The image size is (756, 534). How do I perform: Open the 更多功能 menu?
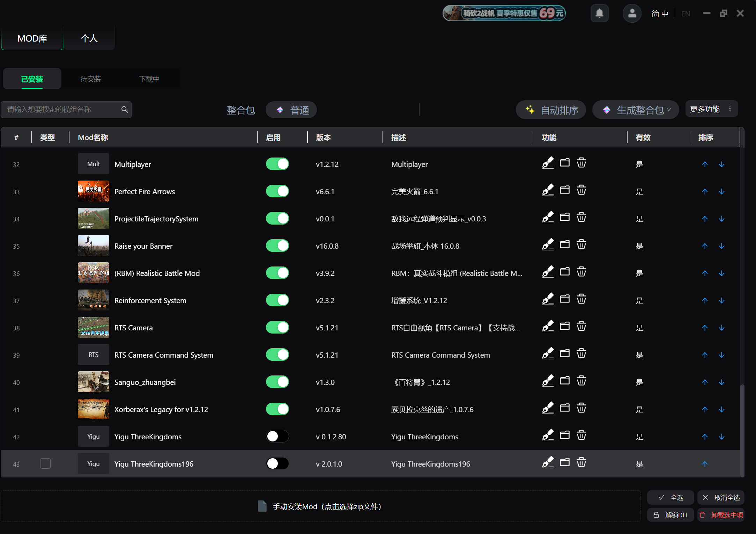tap(711, 109)
